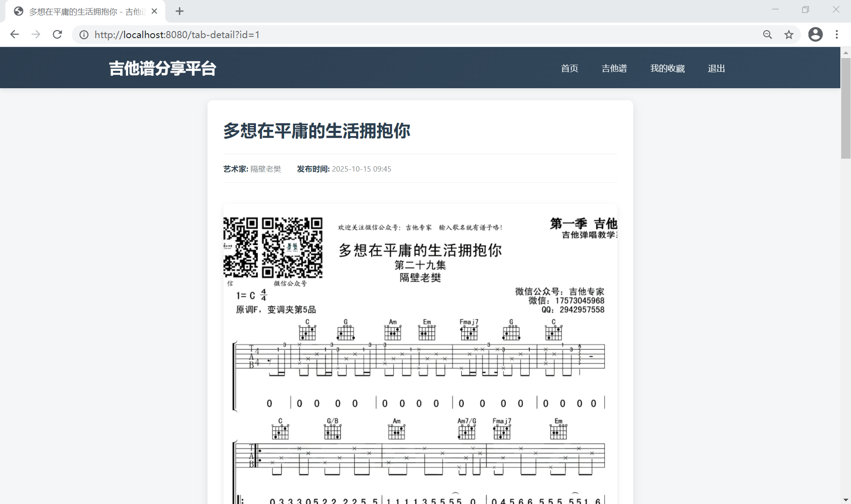This screenshot has width=851, height=504.
Task: Click the 吉他谱分享平台 site logo
Action: 162,68
